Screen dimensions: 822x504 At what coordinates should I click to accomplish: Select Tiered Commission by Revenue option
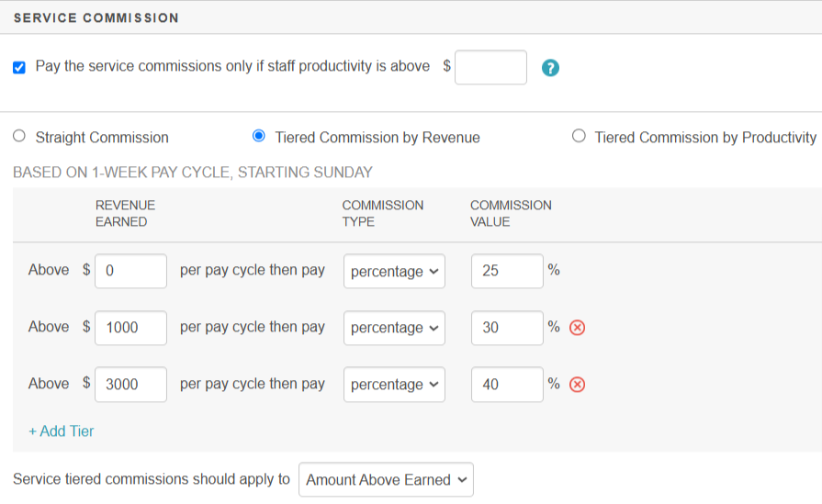tap(258, 137)
